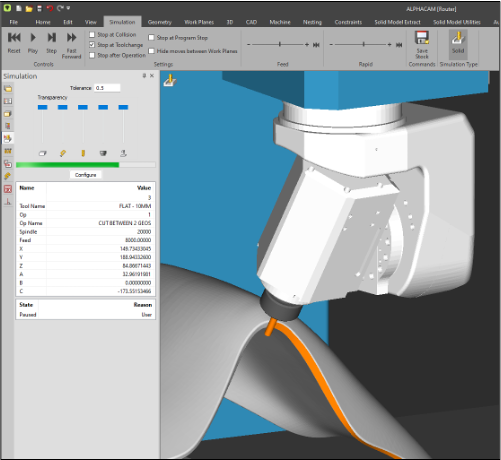501x460 pixels.
Task: Open the CAD ribbon tab
Action: point(251,22)
